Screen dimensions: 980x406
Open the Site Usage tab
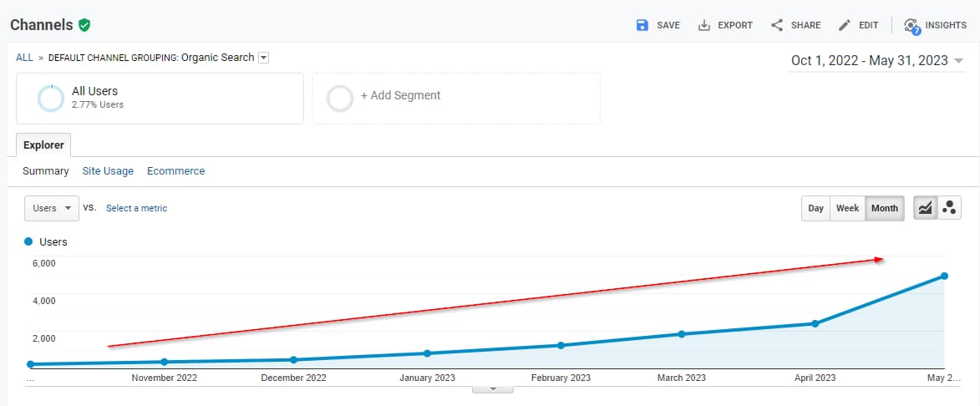pos(108,170)
